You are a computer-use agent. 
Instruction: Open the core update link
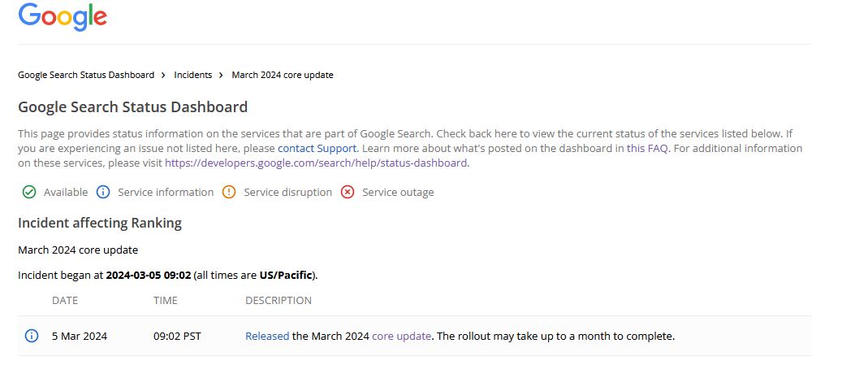[401, 336]
